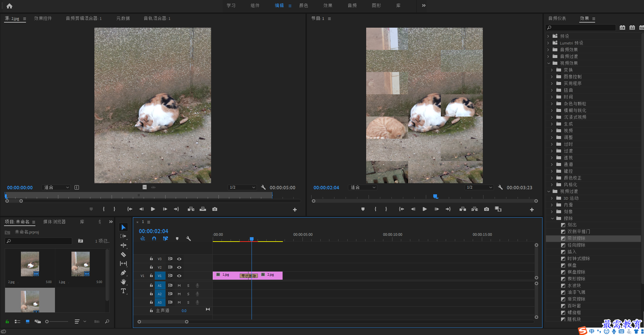Select the Slip tool
Viewport: 644px width, 335px height.
tap(123, 263)
